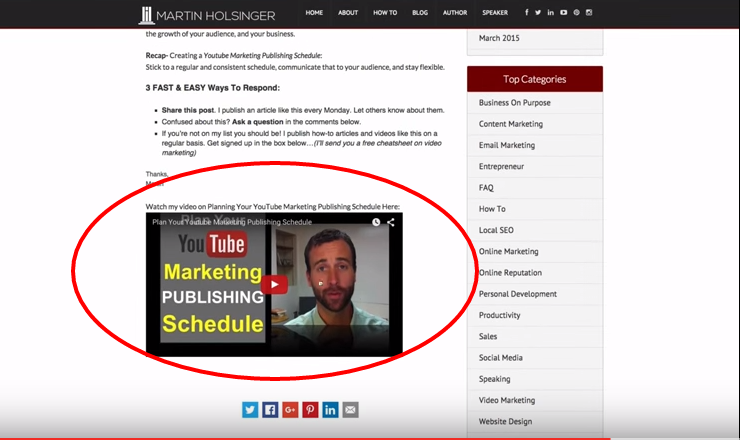Share post via email envelope button
740x440 pixels.
tap(350, 410)
